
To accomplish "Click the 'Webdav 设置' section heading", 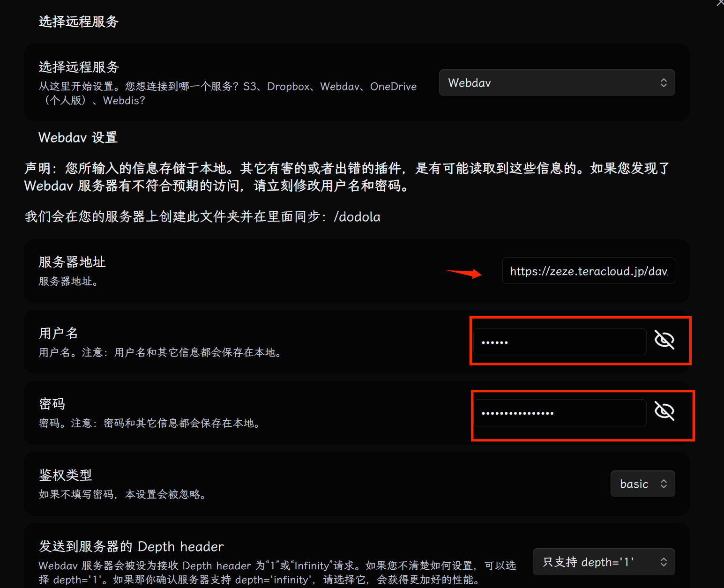I will click(78, 138).
